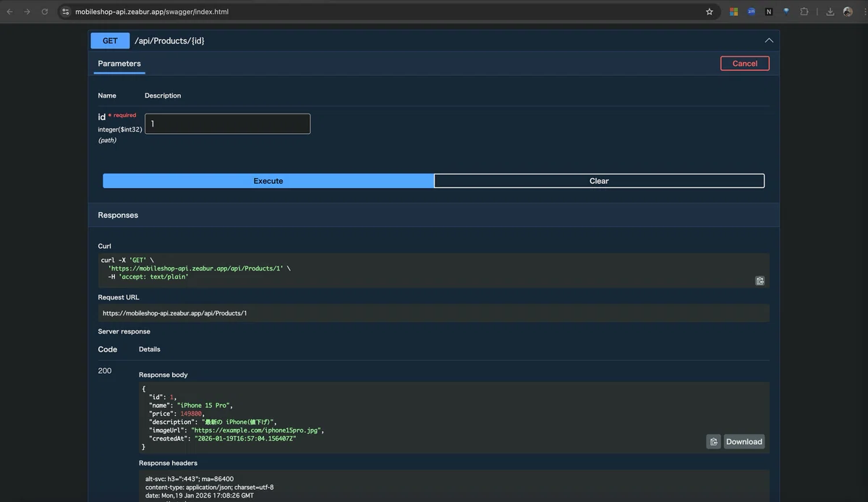868x502 pixels.
Task: Focus the id parameter input field
Action: (227, 124)
